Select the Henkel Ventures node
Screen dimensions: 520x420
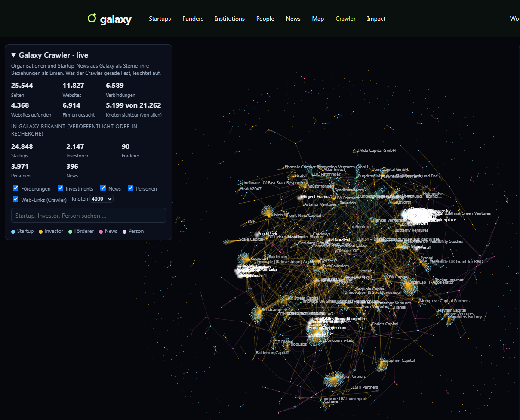click(388, 220)
